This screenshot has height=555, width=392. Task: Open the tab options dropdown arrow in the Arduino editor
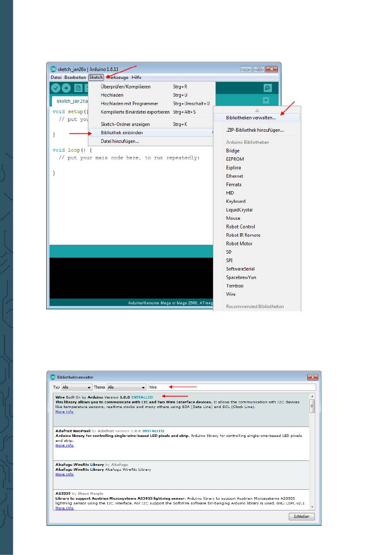266,100
